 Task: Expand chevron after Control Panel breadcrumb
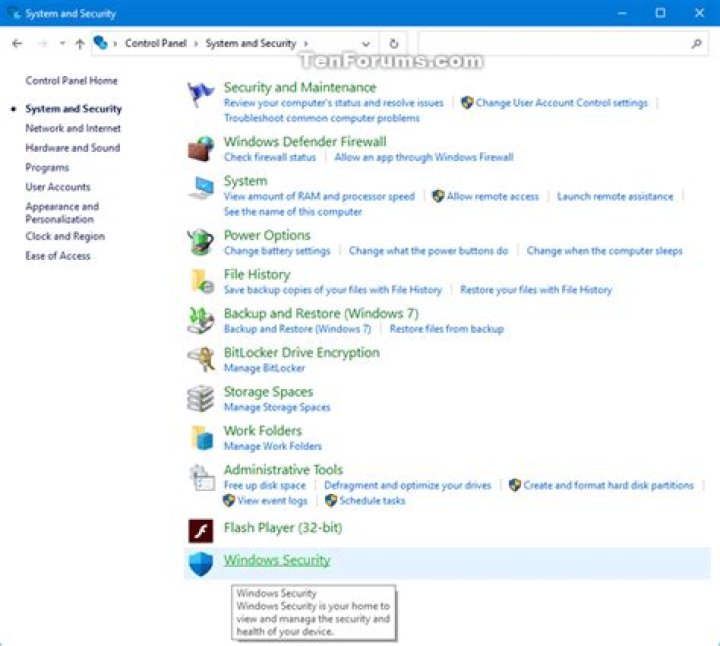click(196, 44)
